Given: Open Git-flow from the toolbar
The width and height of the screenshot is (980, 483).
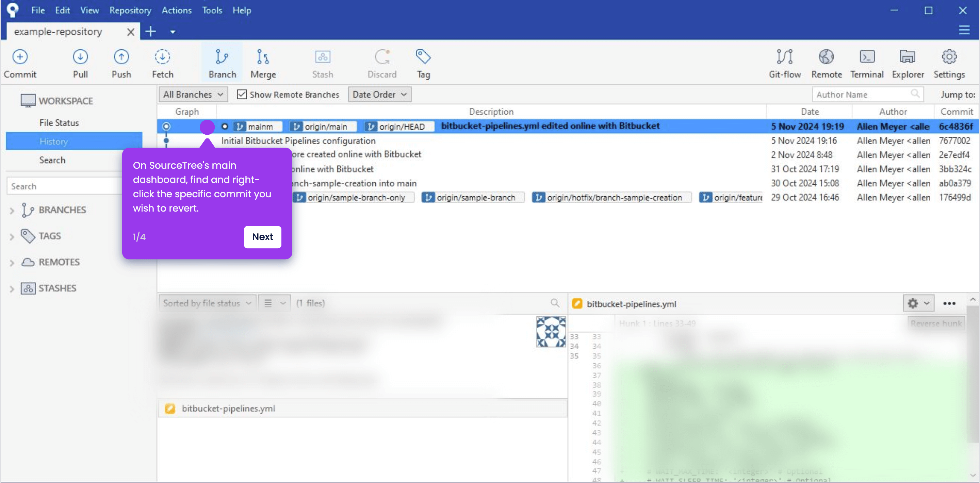Looking at the screenshot, I should (x=784, y=63).
